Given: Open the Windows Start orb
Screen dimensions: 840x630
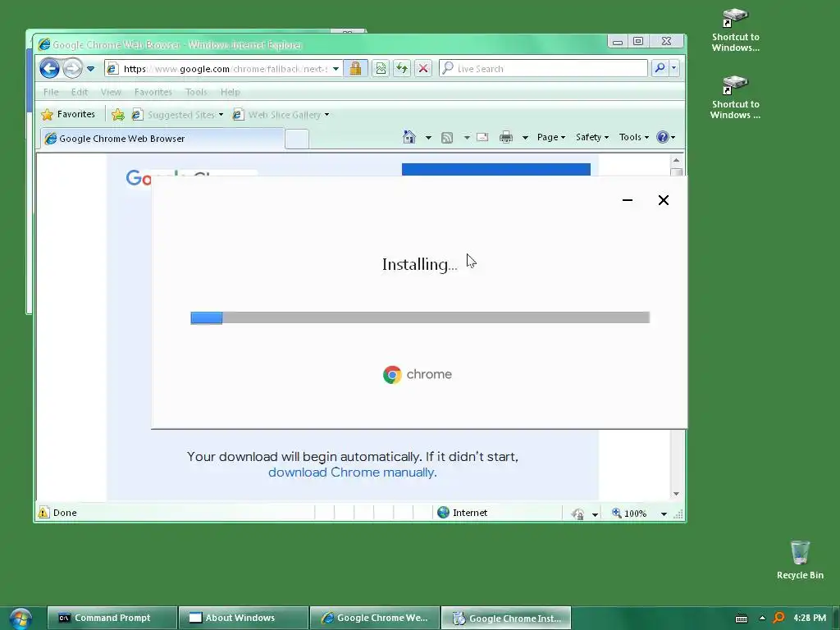Looking at the screenshot, I should coord(21,619).
